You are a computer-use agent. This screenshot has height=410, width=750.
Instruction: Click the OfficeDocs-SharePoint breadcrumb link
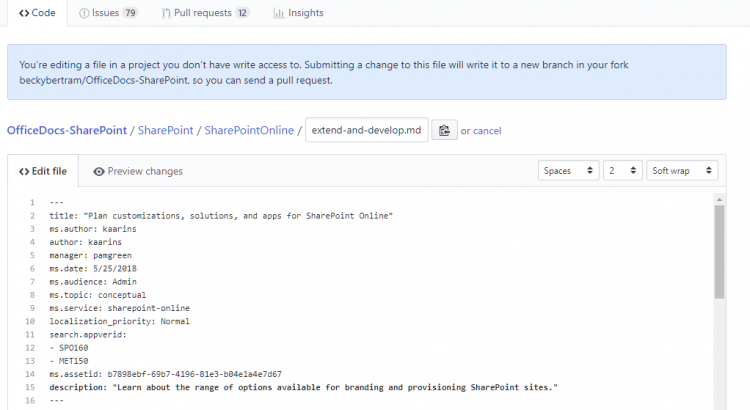click(x=67, y=131)
